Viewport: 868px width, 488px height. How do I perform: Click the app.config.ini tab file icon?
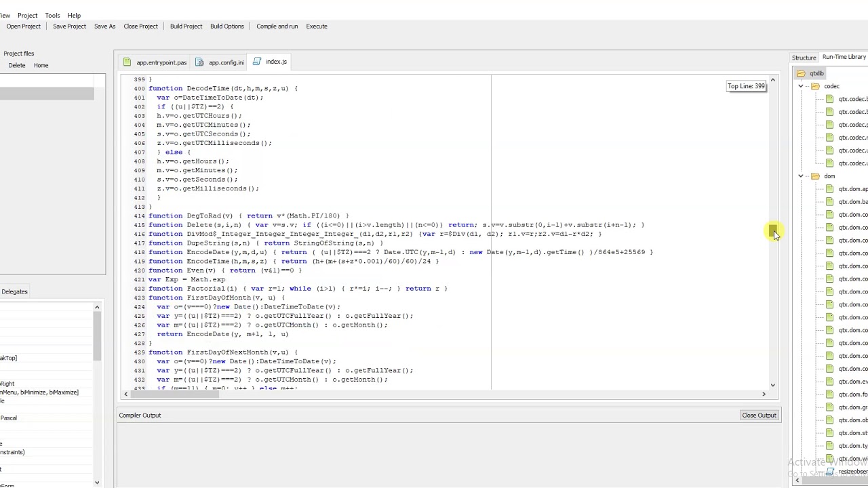(199, 62)
